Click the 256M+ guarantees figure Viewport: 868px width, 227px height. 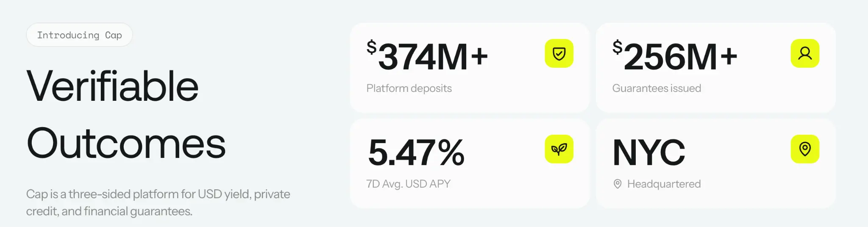(x=680, y=57)
